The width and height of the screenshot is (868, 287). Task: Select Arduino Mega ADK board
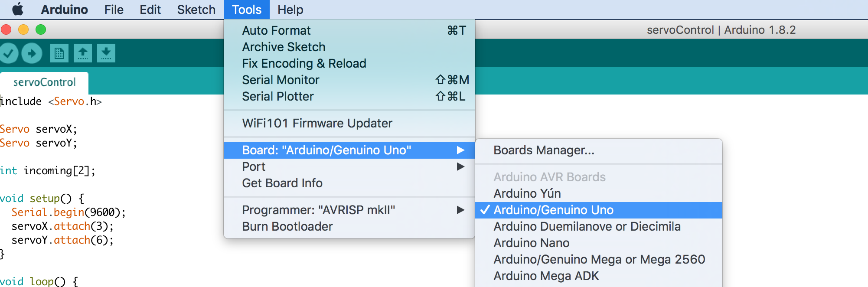click(546, 276)
